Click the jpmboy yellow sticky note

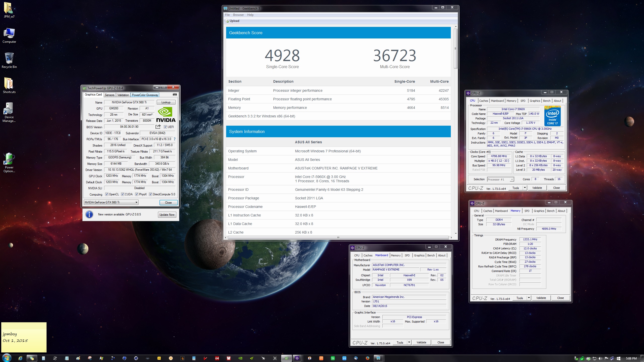coord(24,337)
